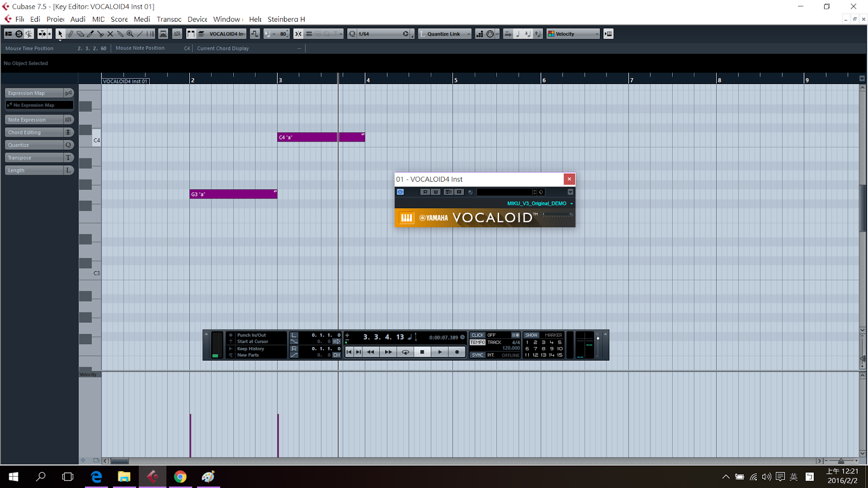868x488 pixels.
Task: Select the Draw tool in the toolbar
Action: pyautogui.click(x=71, y=34)
